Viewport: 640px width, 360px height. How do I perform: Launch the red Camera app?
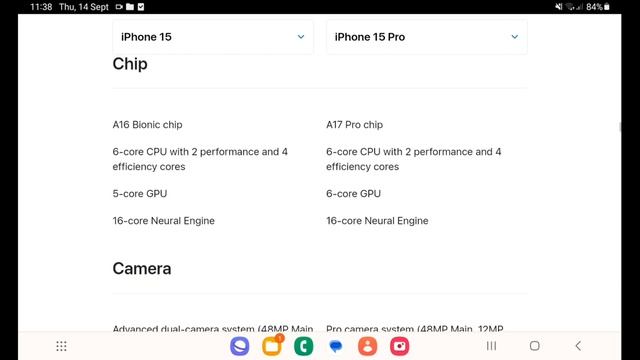point(400,346)
